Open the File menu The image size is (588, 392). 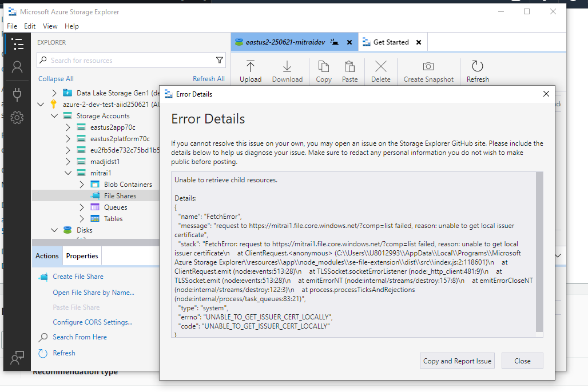click(12, 26)
